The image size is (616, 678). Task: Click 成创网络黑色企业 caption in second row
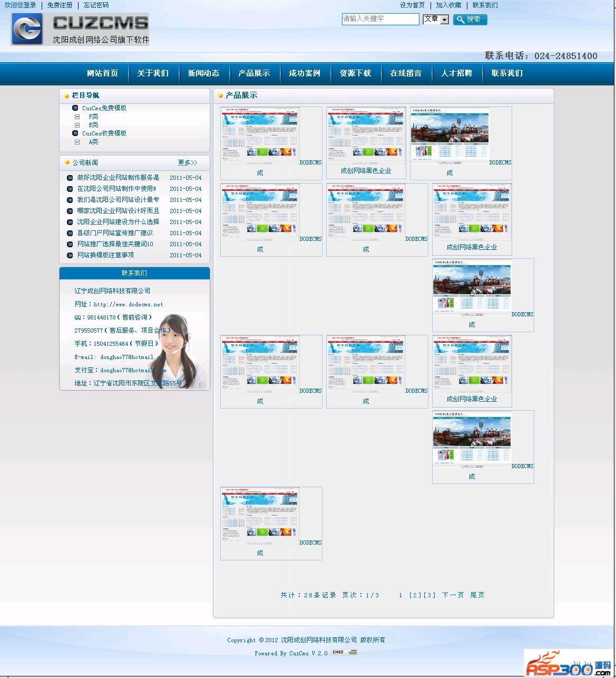click(x=472, y=247)
